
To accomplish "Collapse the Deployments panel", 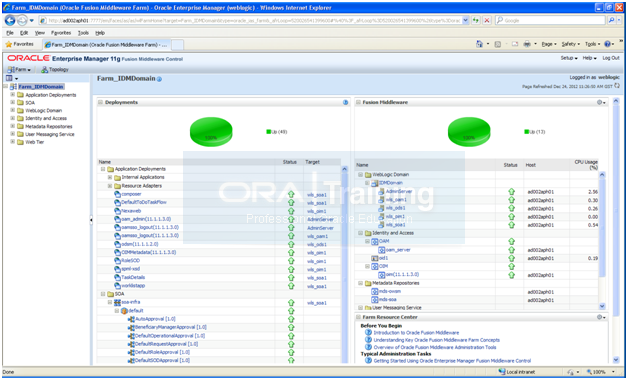I will 101,103.
